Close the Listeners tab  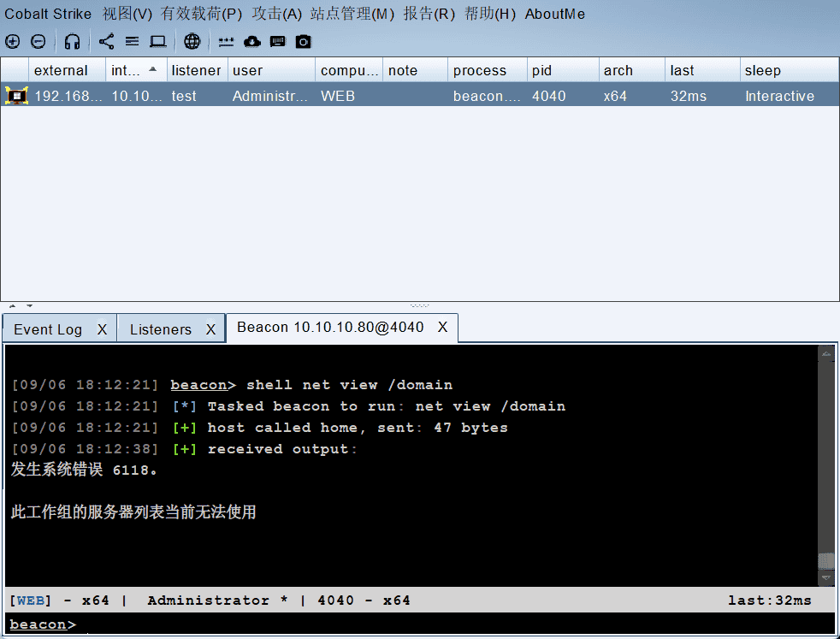point(211,329)
